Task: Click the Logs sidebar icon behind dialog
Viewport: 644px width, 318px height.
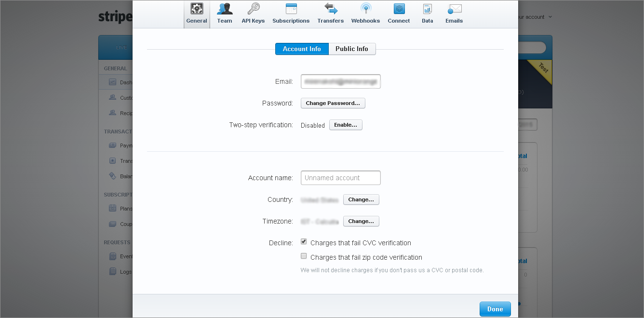Action: [112, 272]
